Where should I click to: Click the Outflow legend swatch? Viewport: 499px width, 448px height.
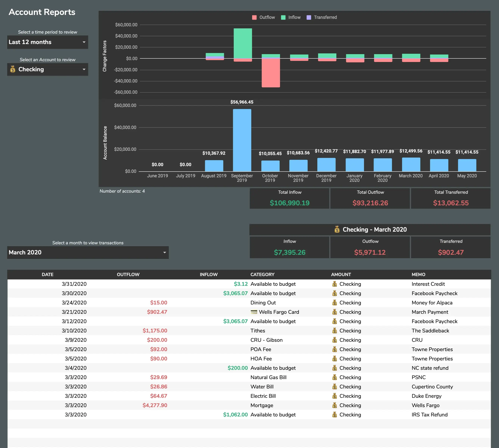[254, 17]
